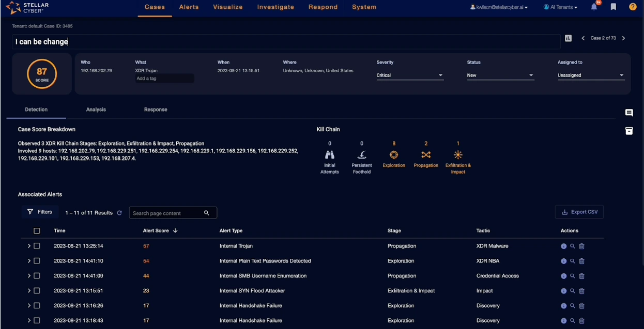Expand the Internal Trojan alert row
644x329 pixels.
pos(29,246)
